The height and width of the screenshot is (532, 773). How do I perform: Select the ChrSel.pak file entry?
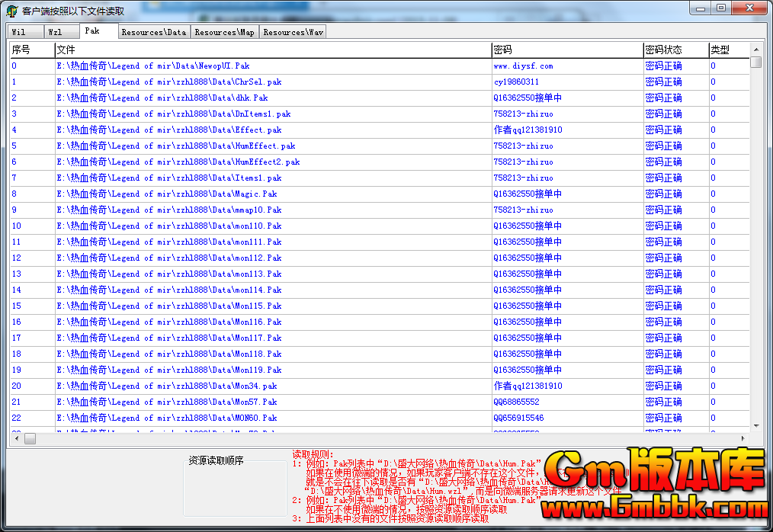(168, 82)
